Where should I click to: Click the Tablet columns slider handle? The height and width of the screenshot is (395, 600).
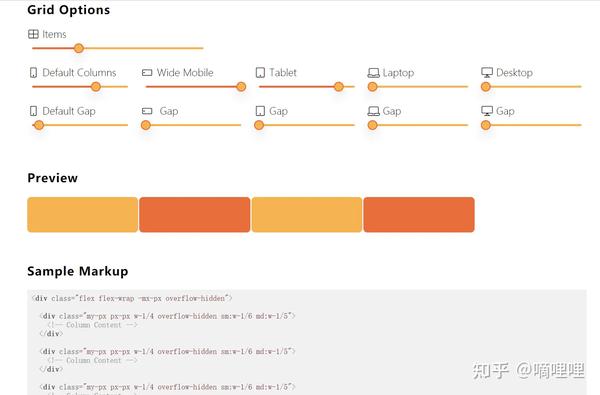[339, 87]
